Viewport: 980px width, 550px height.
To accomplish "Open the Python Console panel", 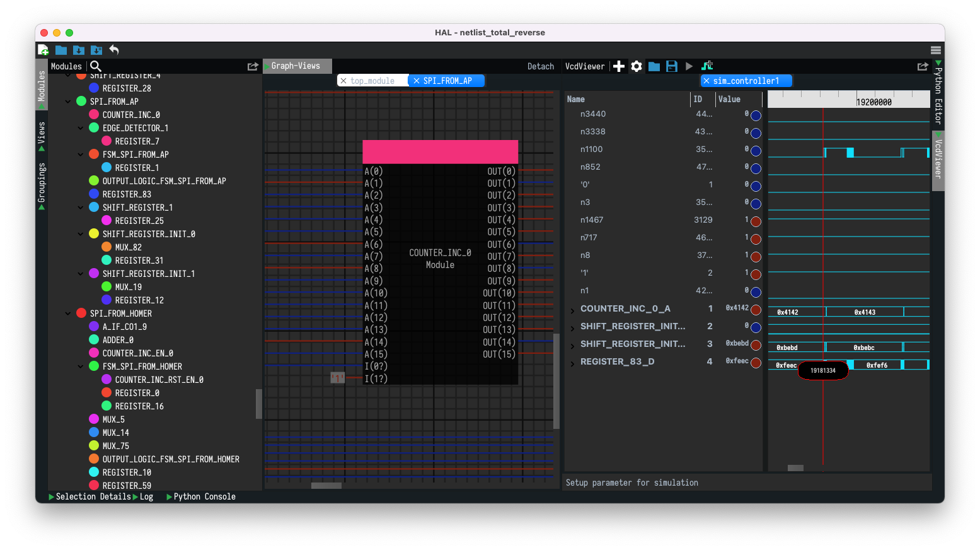I will (x=204, y=497).
